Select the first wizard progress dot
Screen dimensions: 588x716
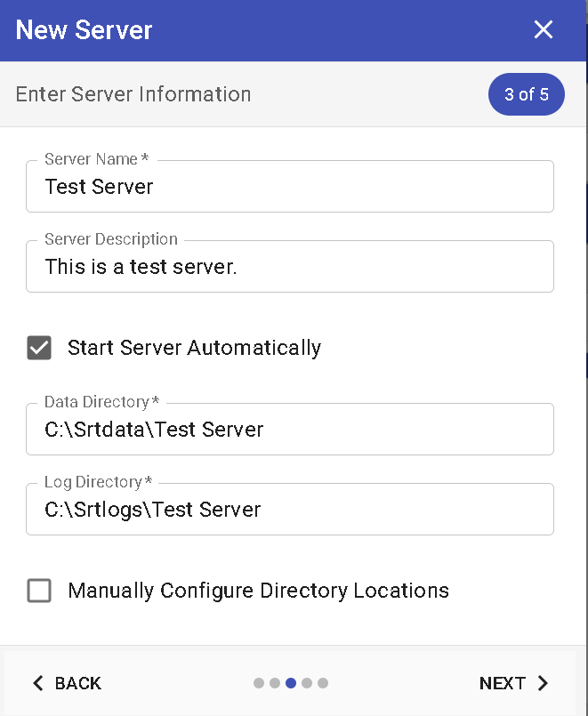(x=258, y=683)
